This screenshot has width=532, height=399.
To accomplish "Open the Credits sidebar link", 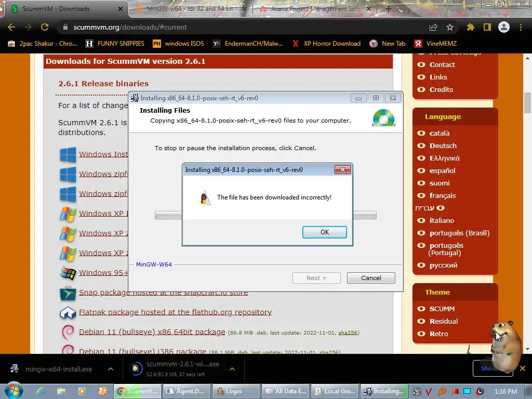I will 441,89.
